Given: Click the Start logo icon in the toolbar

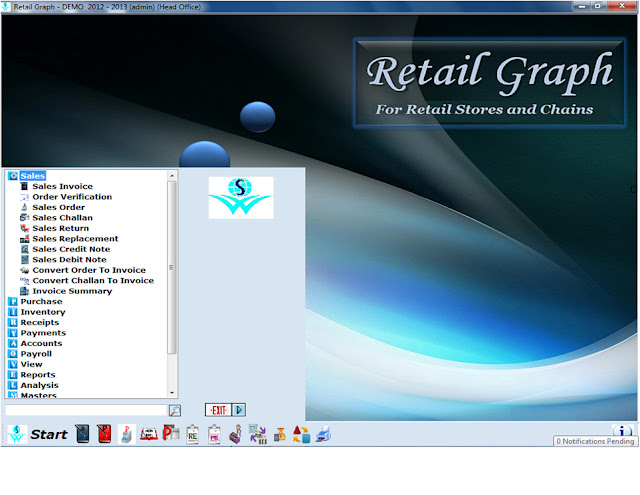Looking at the screenshot, I should point(17,434).
